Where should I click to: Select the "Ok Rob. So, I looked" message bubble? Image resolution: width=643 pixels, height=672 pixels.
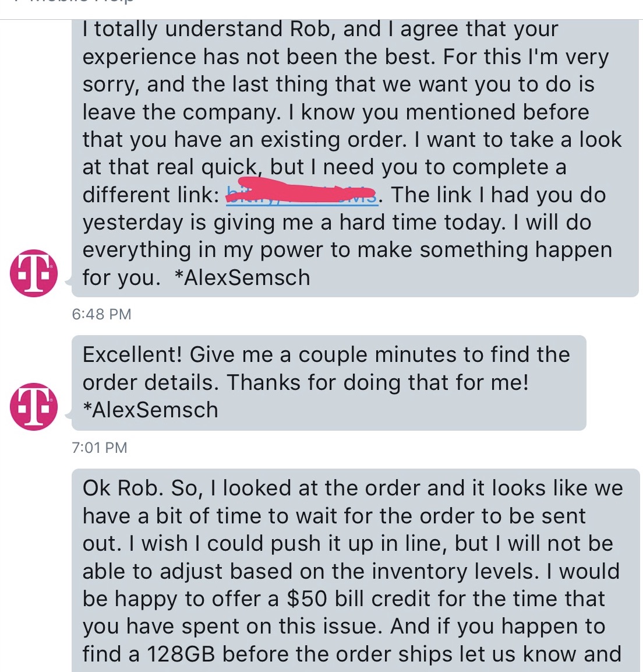355,571
